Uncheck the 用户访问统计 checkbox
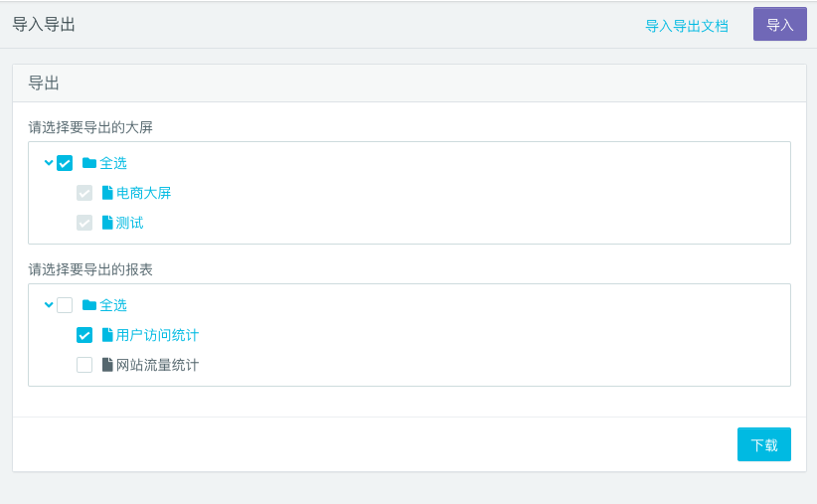 [84, 335]
